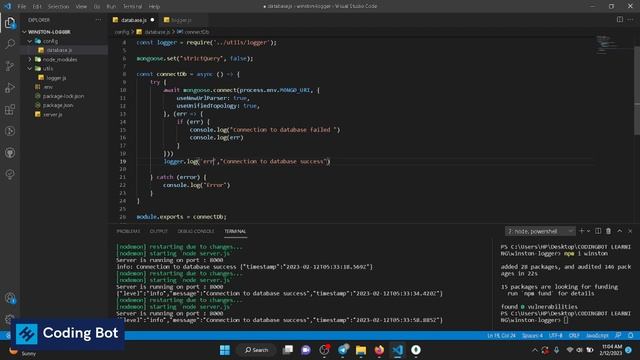The image size is (640, 360).
Task: Open Firefox from taskbar
Action: coord(379,350)
